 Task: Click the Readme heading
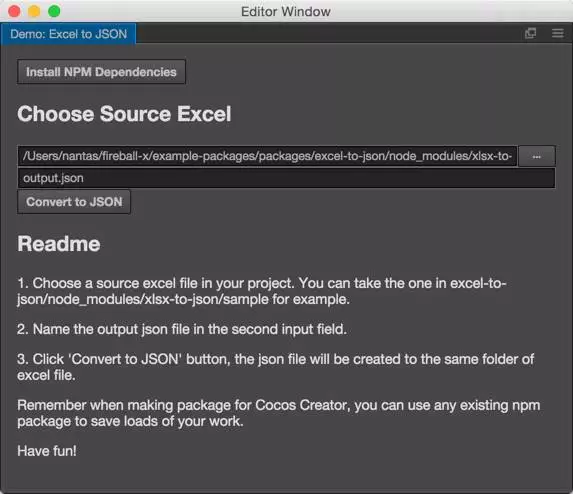pyautogui.click(x=58, y=244)
